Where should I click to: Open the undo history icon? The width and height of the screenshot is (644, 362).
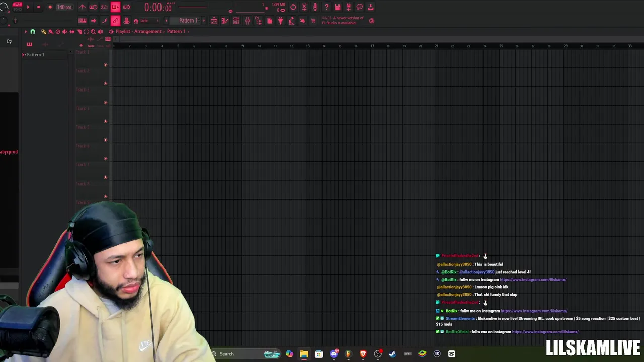pyautogui.click(x=293, y=7)
